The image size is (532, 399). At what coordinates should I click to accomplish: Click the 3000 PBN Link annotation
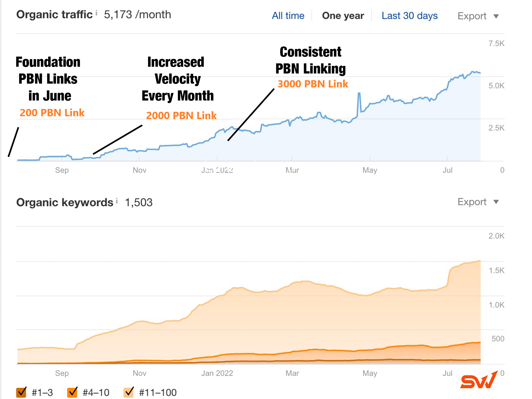point(313,84)
